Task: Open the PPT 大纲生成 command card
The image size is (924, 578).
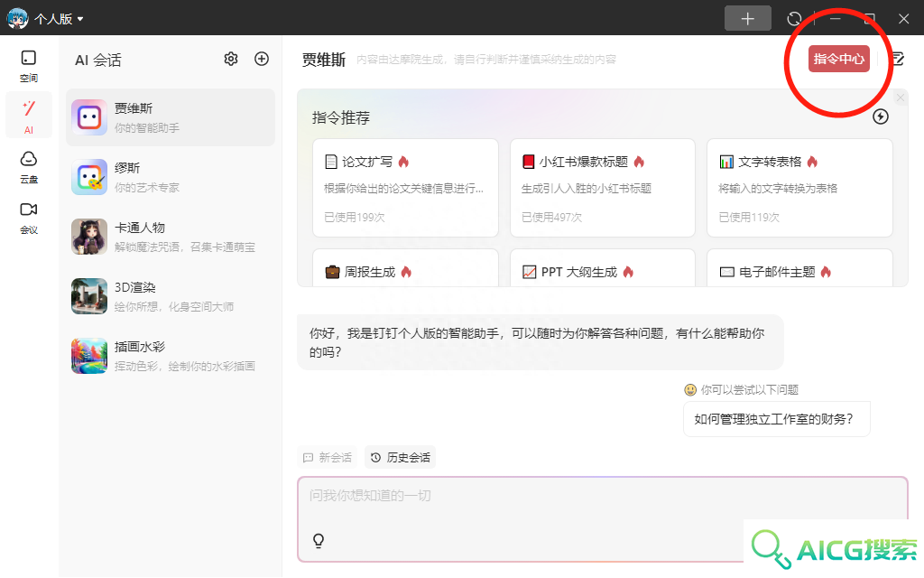Action: tap(602, 268)
